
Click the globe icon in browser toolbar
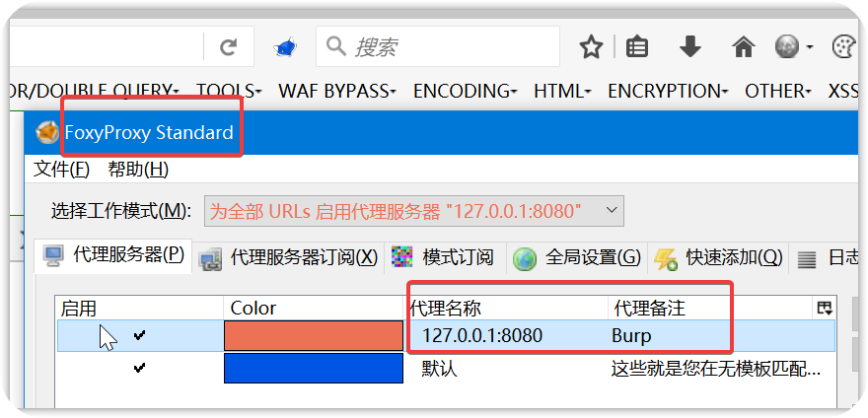(788, 47)
